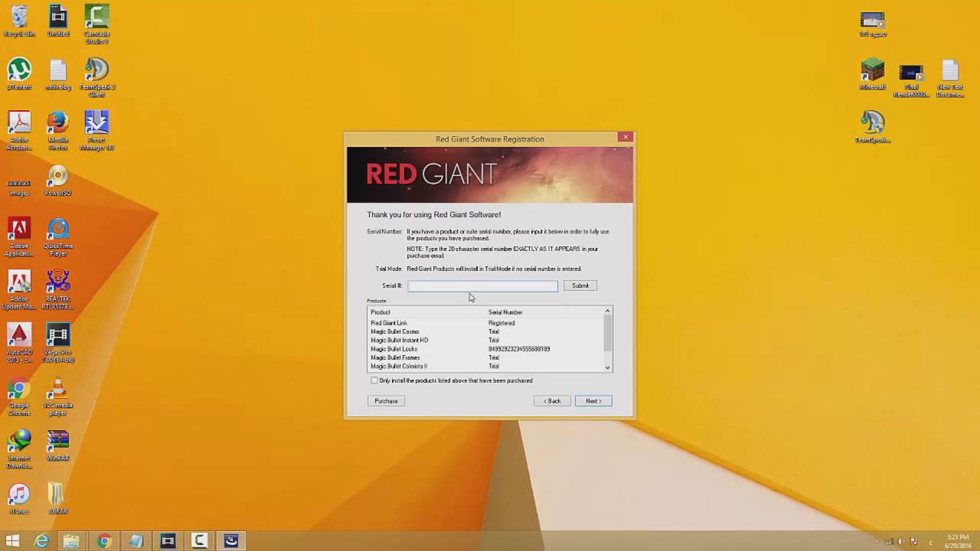Go to previous step with Back
The height and width of the screenshot is (551, 980).
click(x=552, y=401)
